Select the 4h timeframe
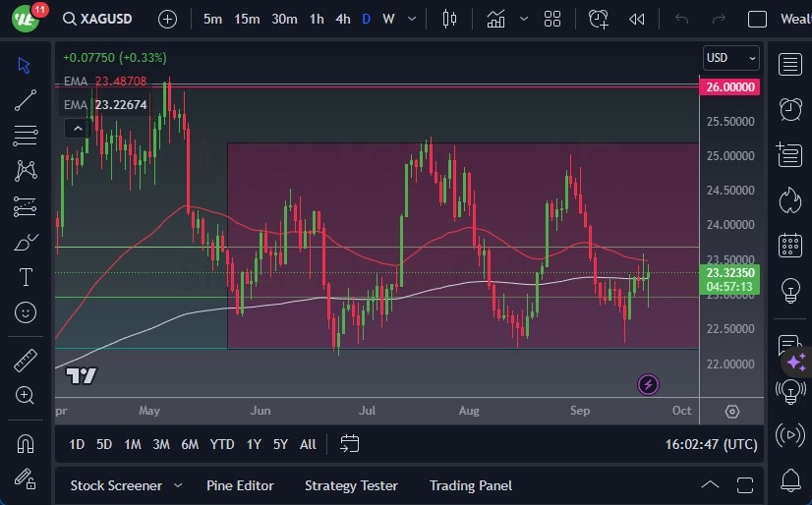 click(x=342, y=19)
